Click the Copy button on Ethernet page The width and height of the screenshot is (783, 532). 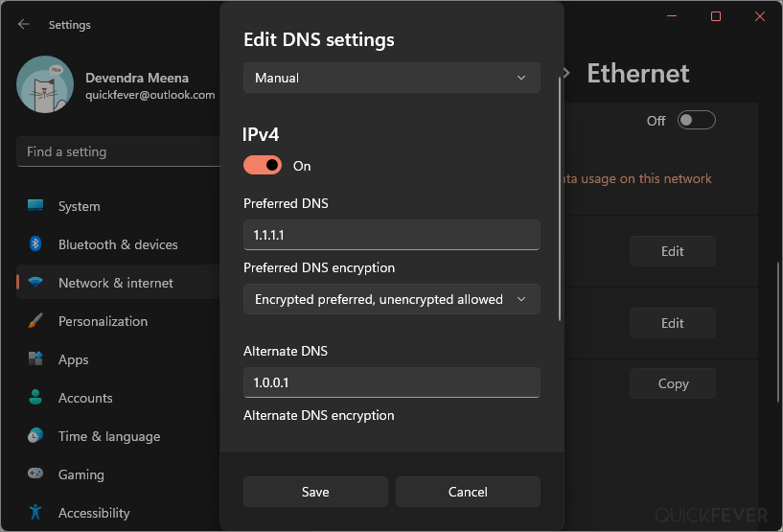click(673, 383)
